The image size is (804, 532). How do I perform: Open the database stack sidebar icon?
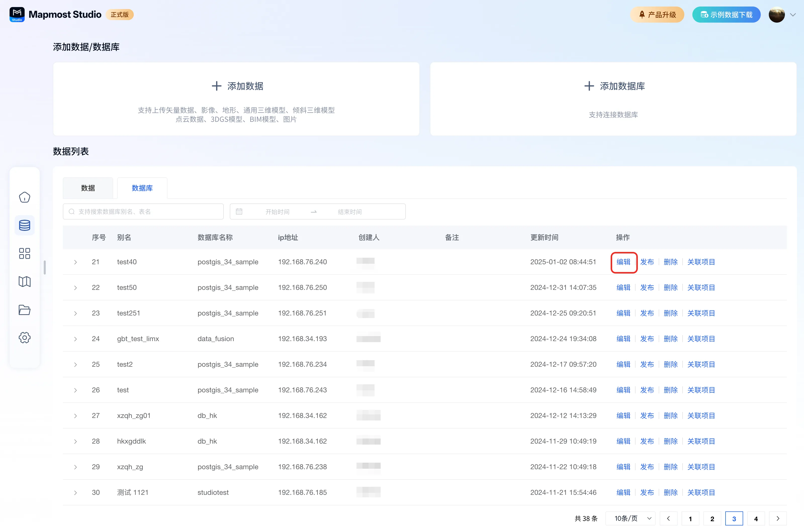click(24, 225)
